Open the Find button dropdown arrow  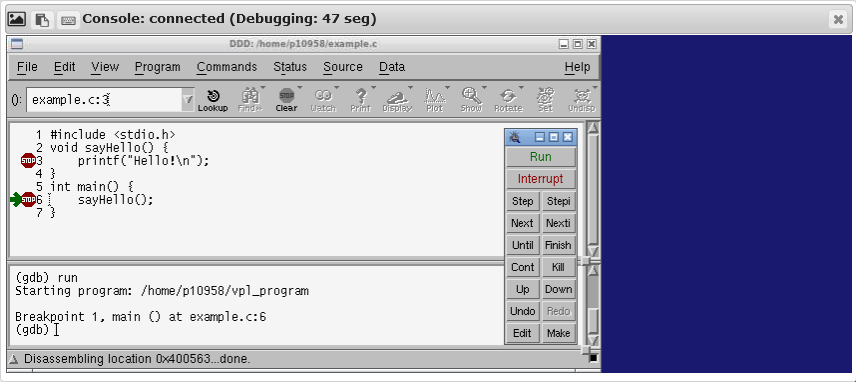tap(263, 87)
